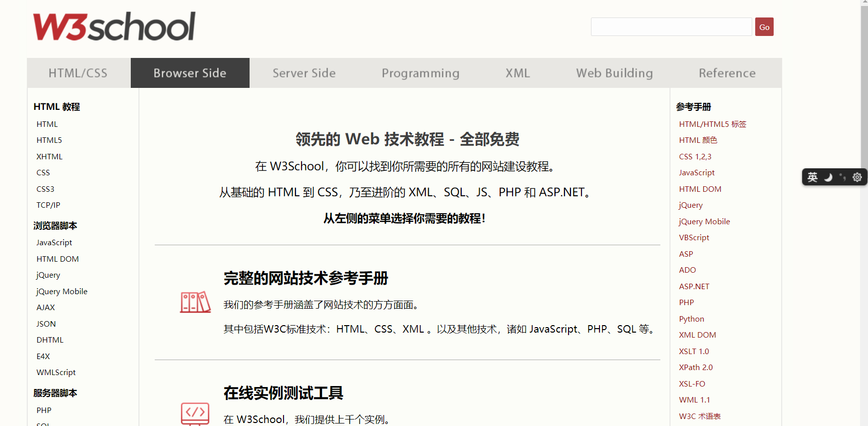Click the 完整的网站技术参考手册 heading
The height and width of the screenshot is (426, 868).
pyautogui.click(x=305, y=278)
